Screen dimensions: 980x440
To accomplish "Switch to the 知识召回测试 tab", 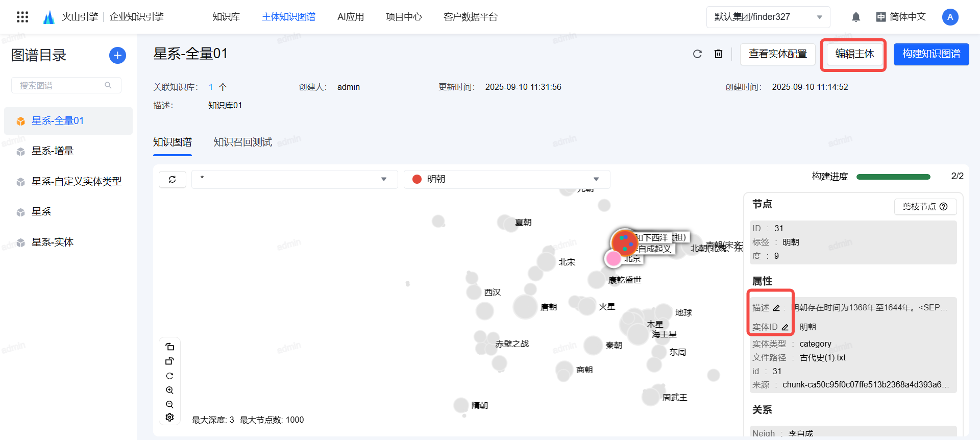I will point(242,142).
